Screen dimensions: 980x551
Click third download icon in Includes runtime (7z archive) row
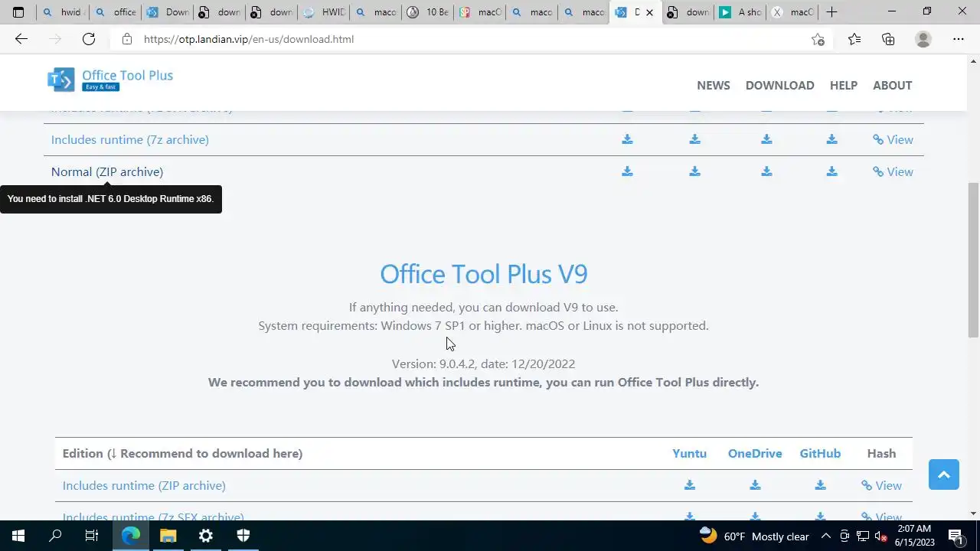766,139
